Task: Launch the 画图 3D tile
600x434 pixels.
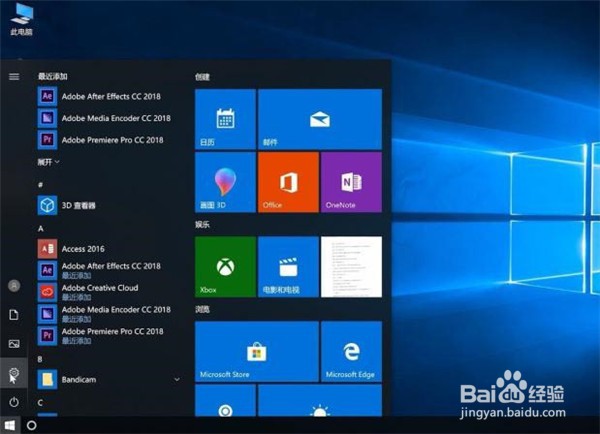Action: 225,182
